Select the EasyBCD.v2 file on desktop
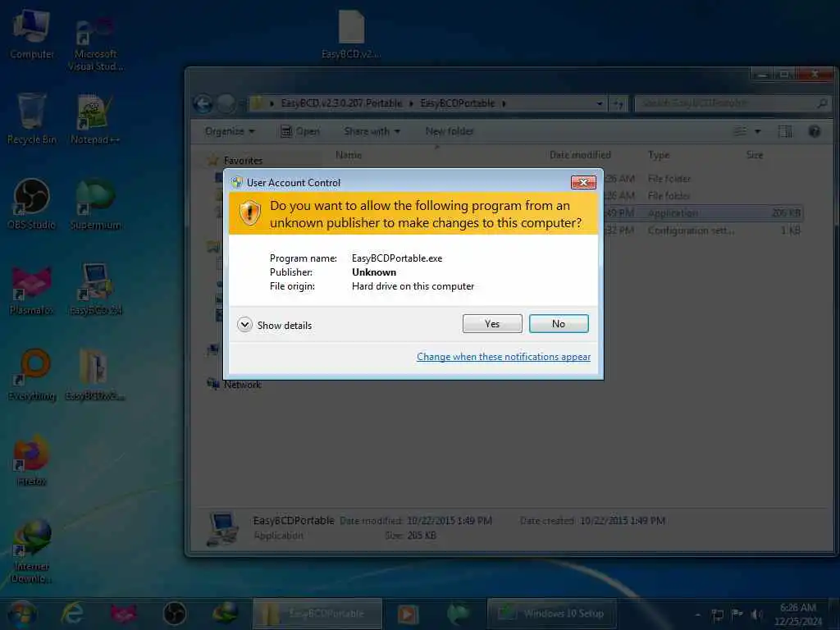 (x=351, y=34)
